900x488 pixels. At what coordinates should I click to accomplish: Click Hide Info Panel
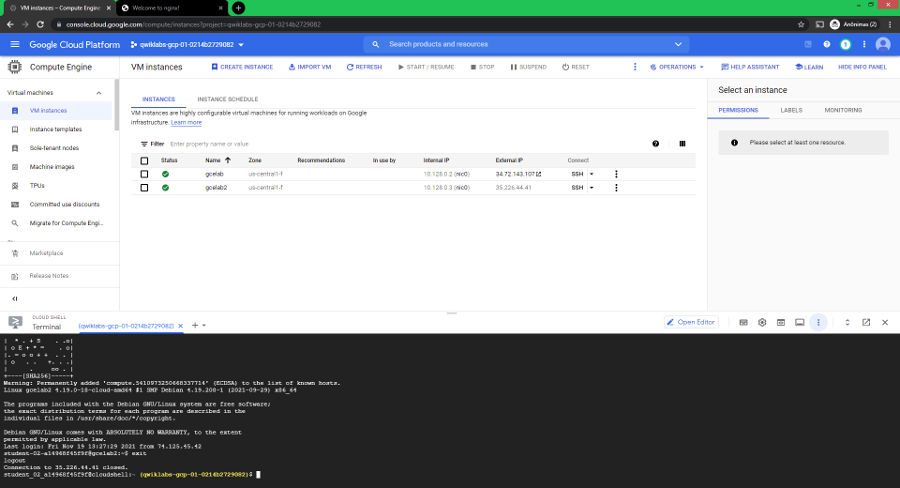[862, 67]
